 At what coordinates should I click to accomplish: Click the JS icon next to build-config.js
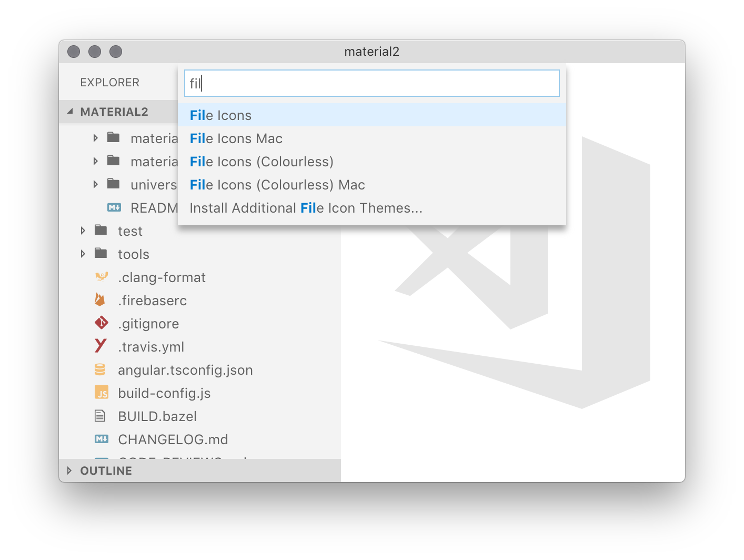pos(101,393)
